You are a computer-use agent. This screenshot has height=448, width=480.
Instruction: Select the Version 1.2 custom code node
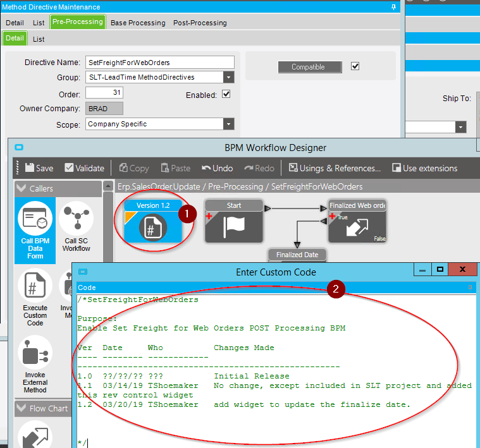coord(153,222)
